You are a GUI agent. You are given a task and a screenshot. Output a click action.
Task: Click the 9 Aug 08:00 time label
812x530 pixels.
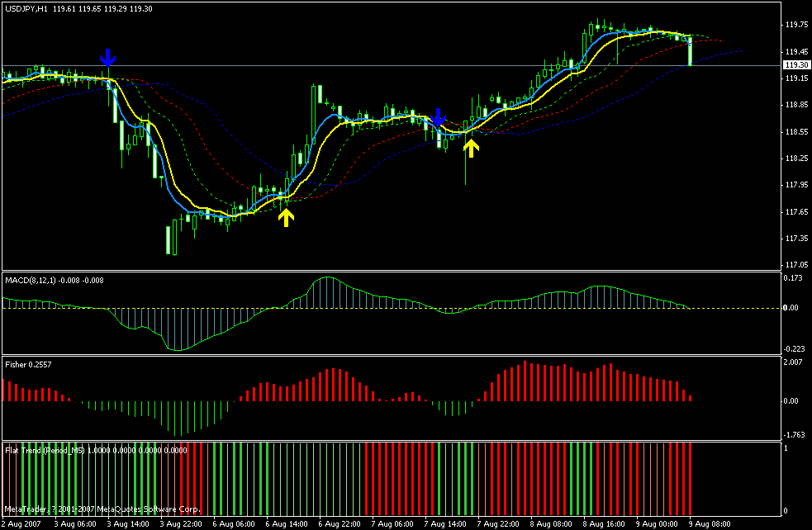tap(709, 523)
